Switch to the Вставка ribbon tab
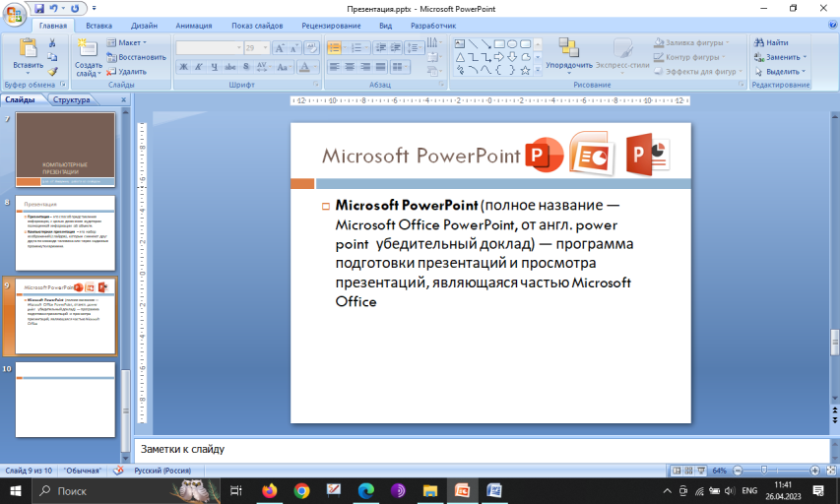The width and height of the screenshot is (840, 504). coord(98,26)
